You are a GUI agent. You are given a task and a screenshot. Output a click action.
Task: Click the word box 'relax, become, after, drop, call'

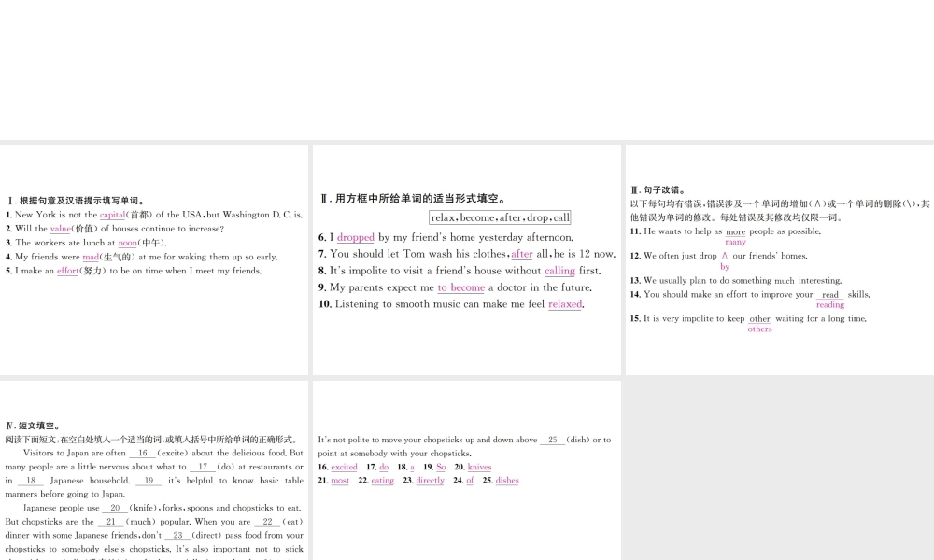point(500,217)
